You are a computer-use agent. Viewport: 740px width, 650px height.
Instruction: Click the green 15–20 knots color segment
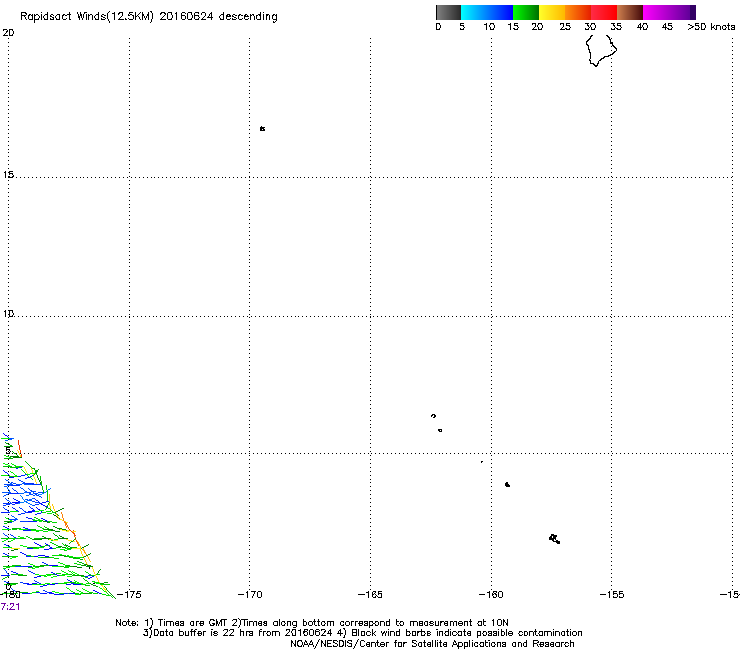tap(526, 12)
